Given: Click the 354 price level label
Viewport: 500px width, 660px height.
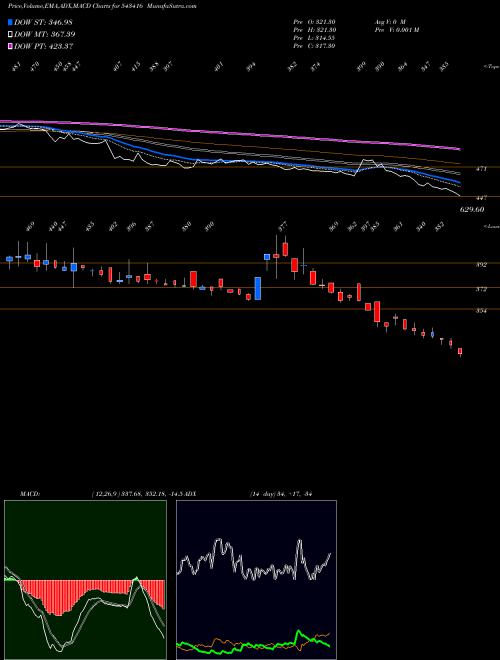Looking at the screenshot, I should tap(481, 311).
